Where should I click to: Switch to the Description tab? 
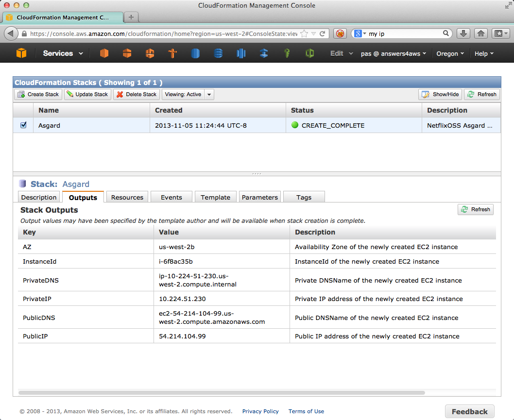pos(39,197)
